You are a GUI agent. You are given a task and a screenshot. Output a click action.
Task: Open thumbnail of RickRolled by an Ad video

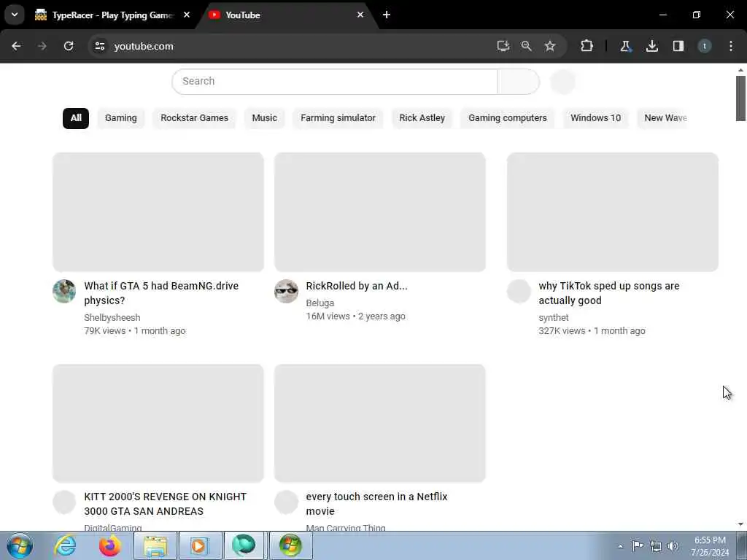click(380, 212)
